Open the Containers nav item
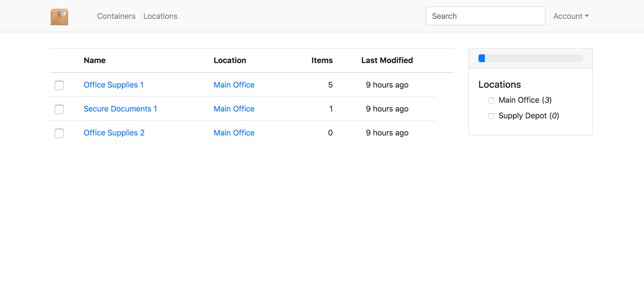 pyautogui.click(x=116, y=16)
